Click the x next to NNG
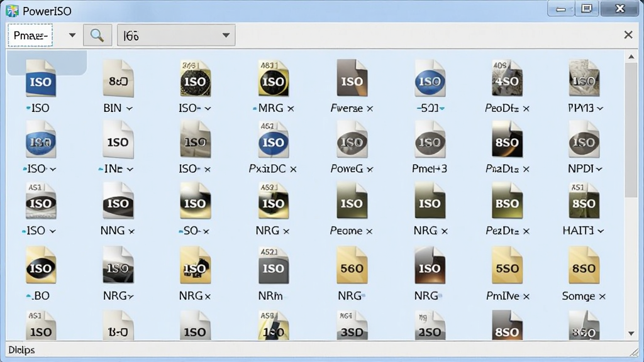 coord(131,231)
